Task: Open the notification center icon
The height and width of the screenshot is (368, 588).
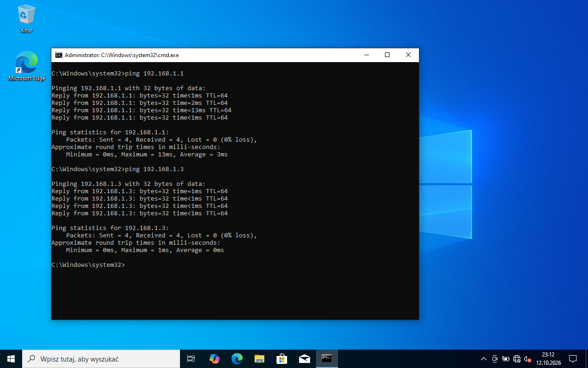Action: 573,359
